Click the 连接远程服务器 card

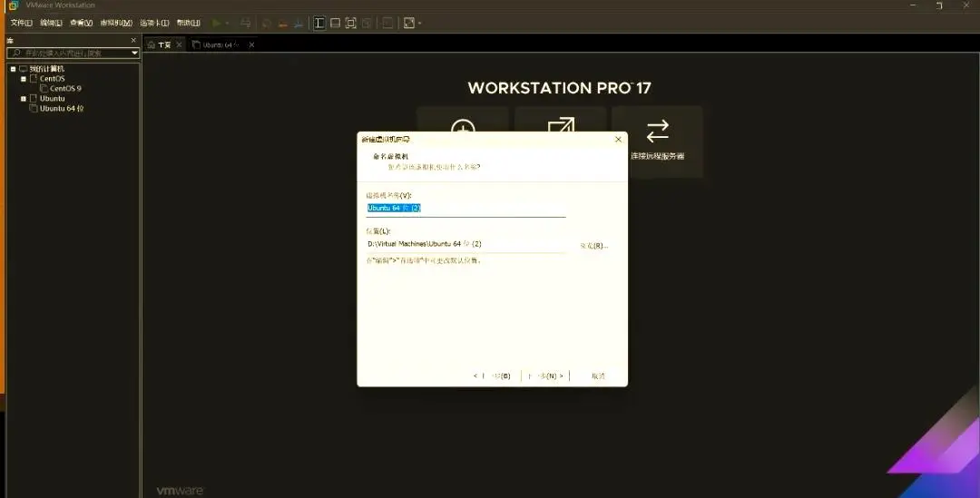tap(658, 142)
